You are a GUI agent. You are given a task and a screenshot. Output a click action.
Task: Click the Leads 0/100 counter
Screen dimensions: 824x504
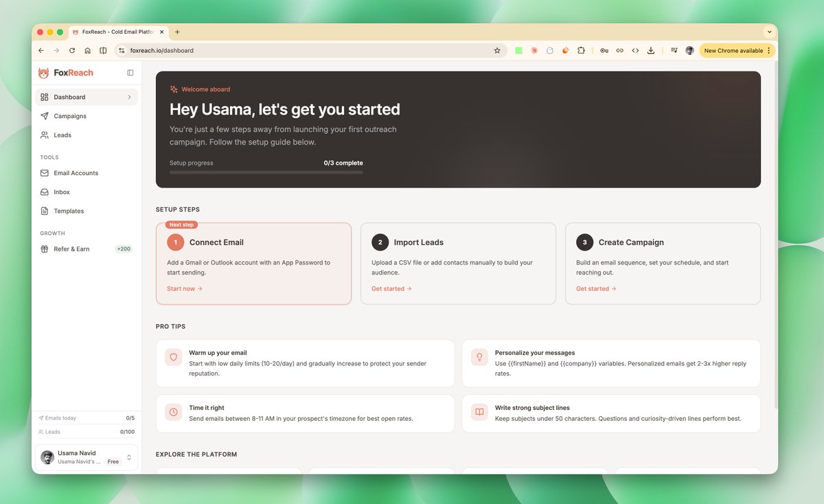(x=87, y=432)
